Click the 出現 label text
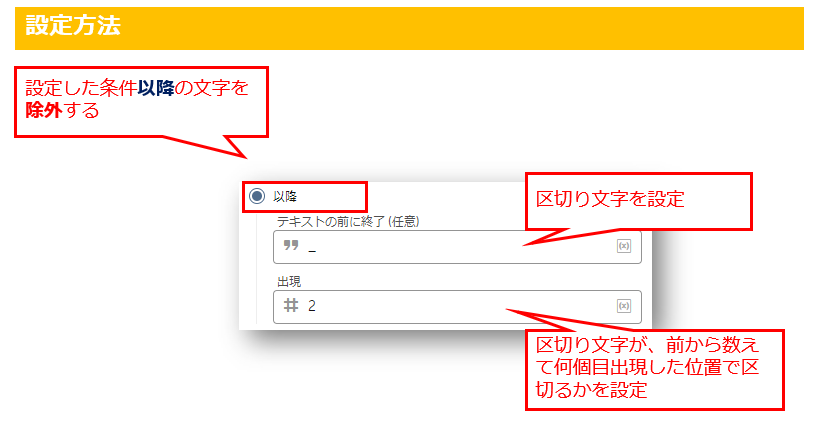 click(x=289, y=282)
